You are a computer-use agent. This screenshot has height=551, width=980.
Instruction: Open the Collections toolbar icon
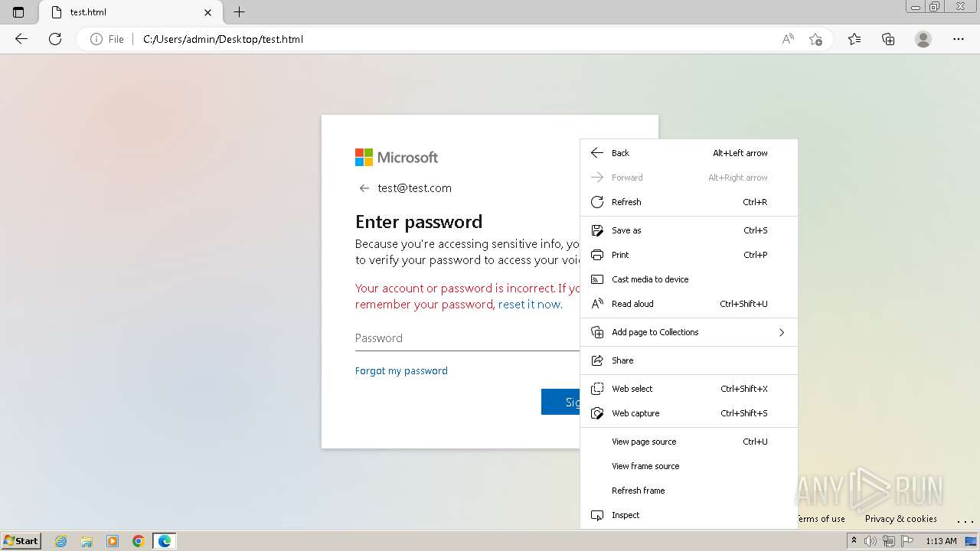[x=888, y=39]
